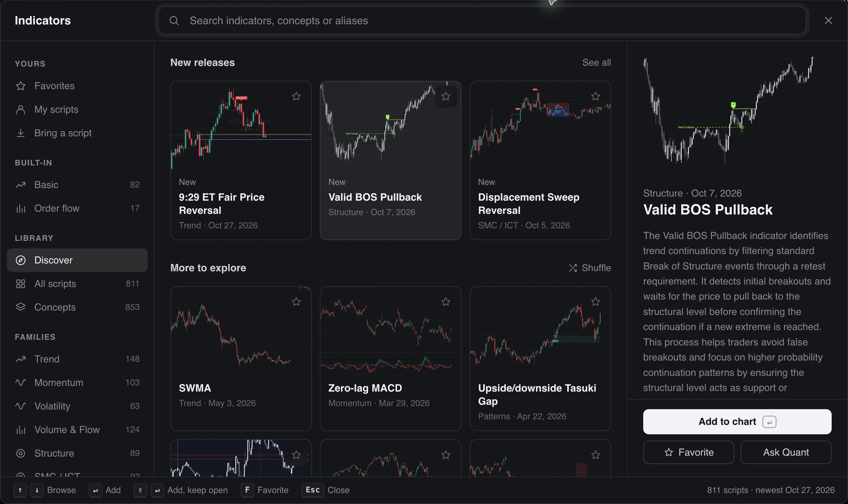
Task: Click the Order flow count 17
Action: pyautogui.click(x=135, y=208)
